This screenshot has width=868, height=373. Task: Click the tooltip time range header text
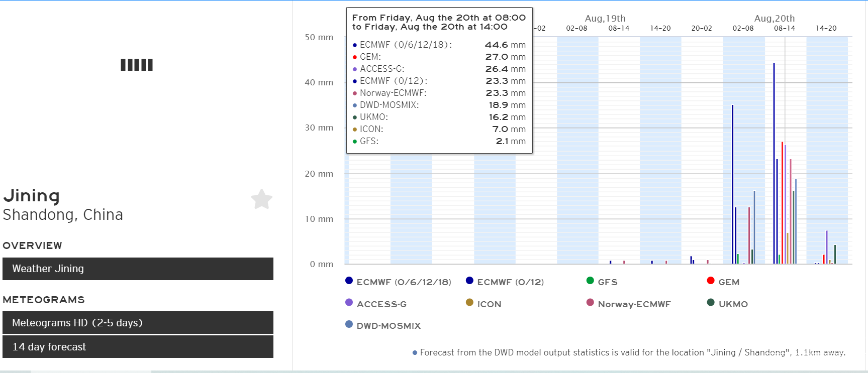click(x=439, y=22)
